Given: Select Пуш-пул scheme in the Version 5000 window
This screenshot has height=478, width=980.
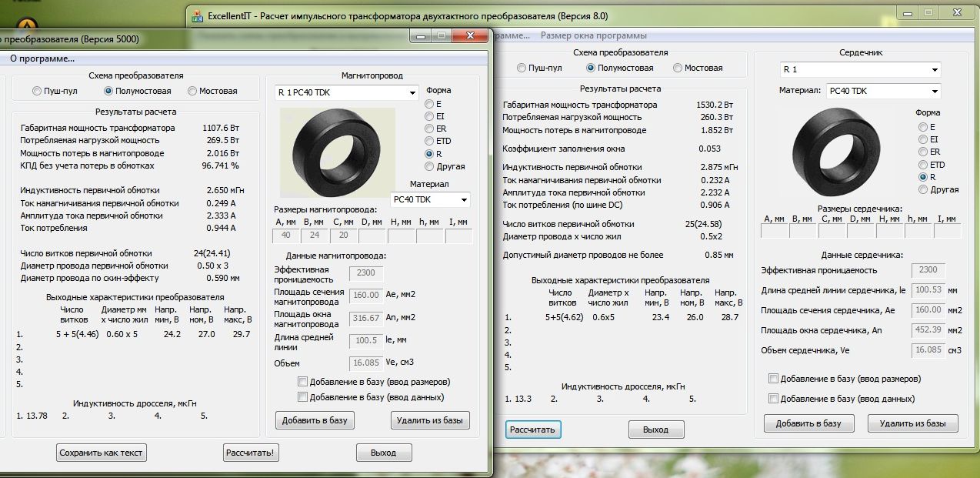Looking at the screenshot, I should 37,91.
